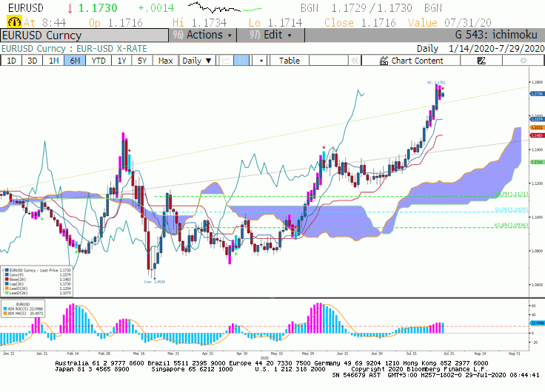
Task: Click the Lead2(26) legend color swatch
Action: (7, 293)
